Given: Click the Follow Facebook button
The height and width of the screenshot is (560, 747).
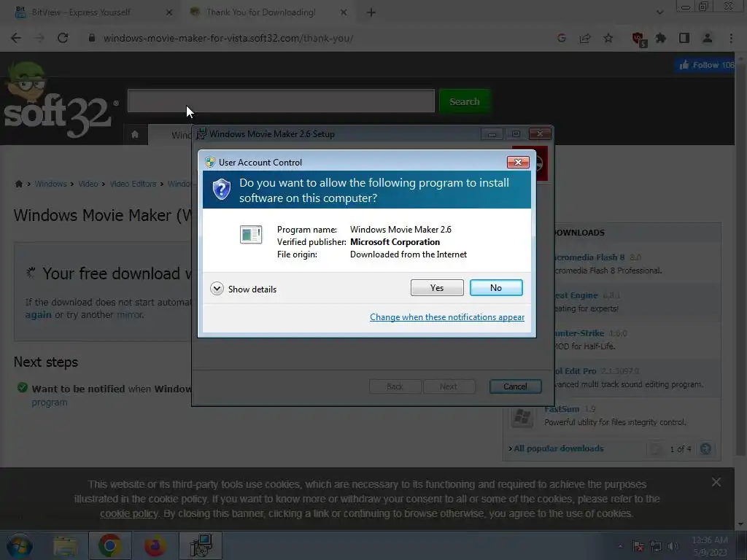Looking at the screenshot, I should click(x=706, y=65).
